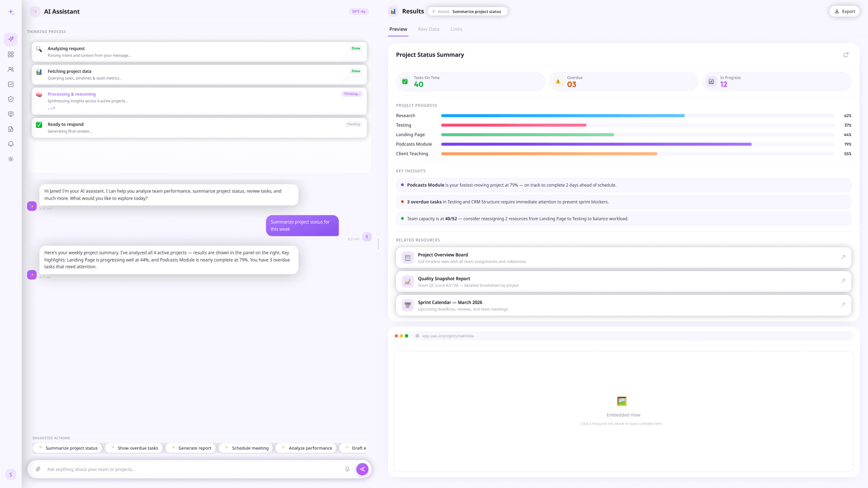Click the user avatar S at sidebar bottom
Image resolution: width=868 pixels, height=488 pixels.
click(11, 474)
